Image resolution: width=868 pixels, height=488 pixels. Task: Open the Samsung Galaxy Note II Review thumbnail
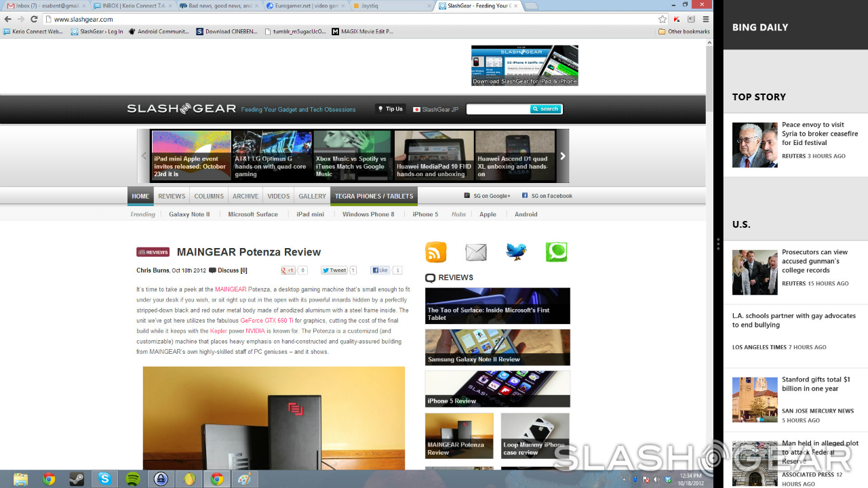(497, 347)
